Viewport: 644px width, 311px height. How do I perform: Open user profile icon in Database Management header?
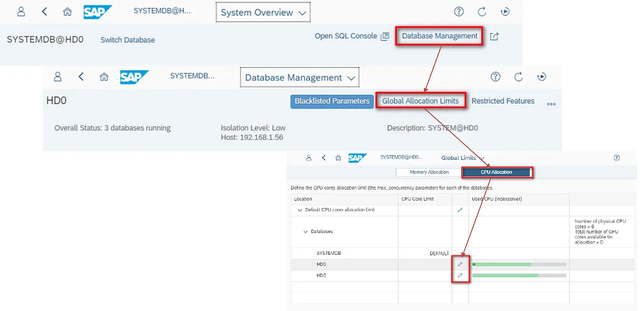point(58,76)
